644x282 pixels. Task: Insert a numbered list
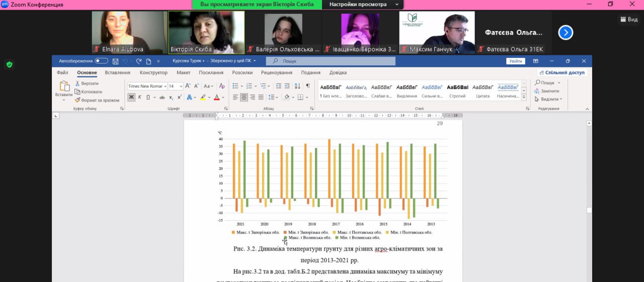click(x=250, y=86)
